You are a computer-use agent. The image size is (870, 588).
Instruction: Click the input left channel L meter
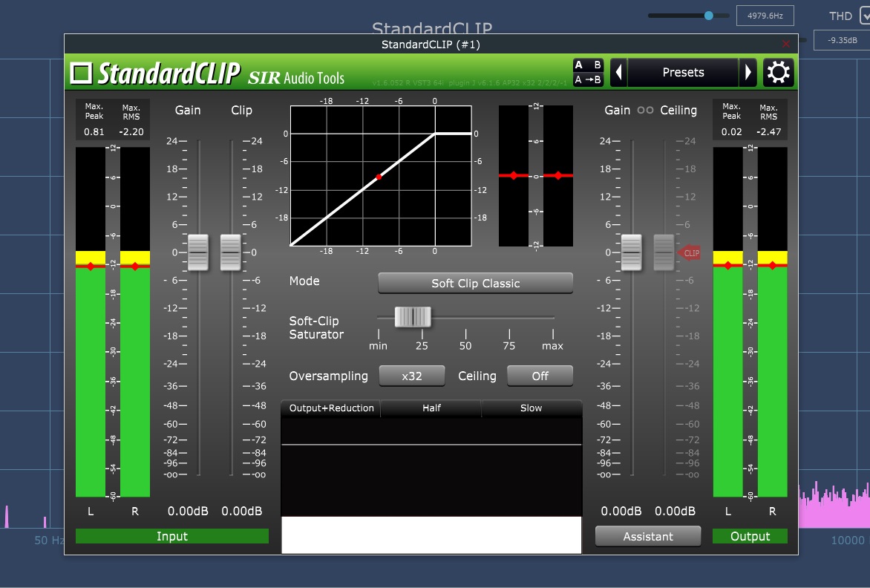coord(91,321)
